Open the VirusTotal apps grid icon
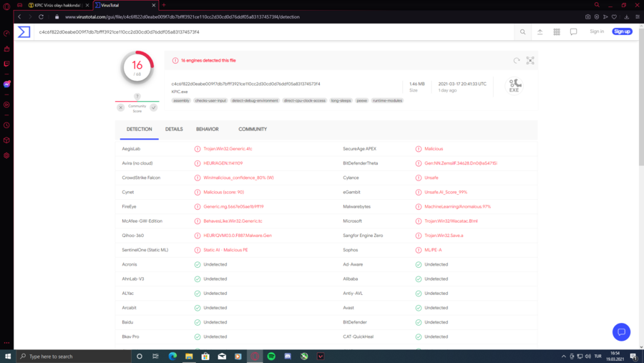The image size is (644, 363). pos(557,32)
